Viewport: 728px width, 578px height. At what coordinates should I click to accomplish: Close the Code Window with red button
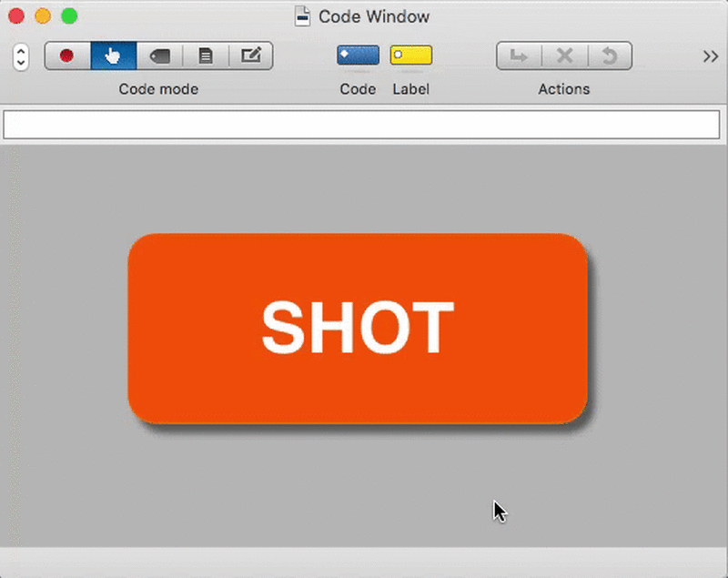point(16,16)
